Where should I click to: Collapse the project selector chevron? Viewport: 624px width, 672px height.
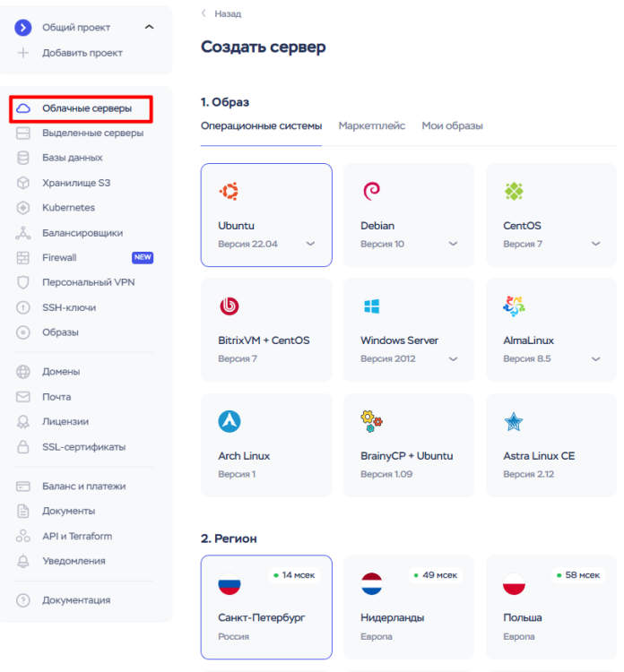pos(149,28)
